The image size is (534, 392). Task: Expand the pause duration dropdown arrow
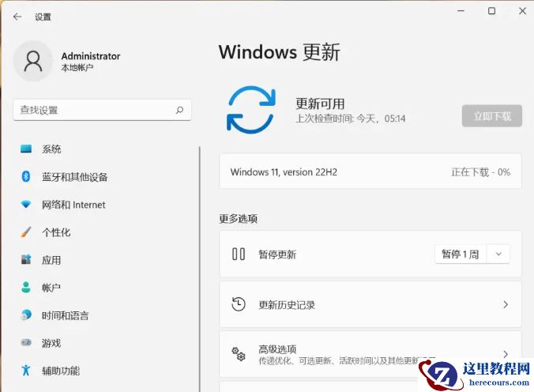coord(498,254)
